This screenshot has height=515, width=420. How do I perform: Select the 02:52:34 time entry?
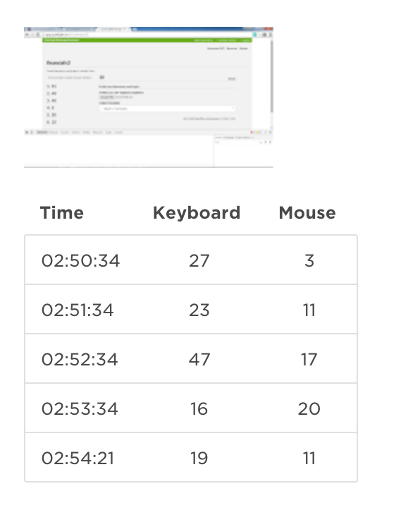click(80, 359)
